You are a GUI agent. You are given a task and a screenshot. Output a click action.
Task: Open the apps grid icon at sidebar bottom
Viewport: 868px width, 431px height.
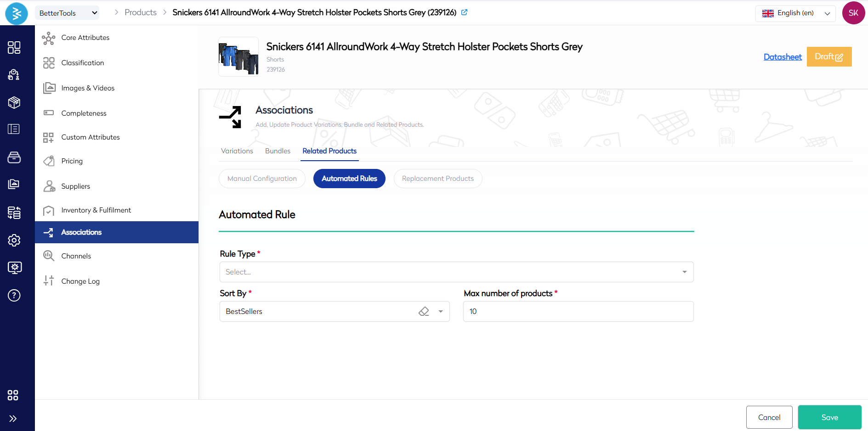tap(13, 395)
